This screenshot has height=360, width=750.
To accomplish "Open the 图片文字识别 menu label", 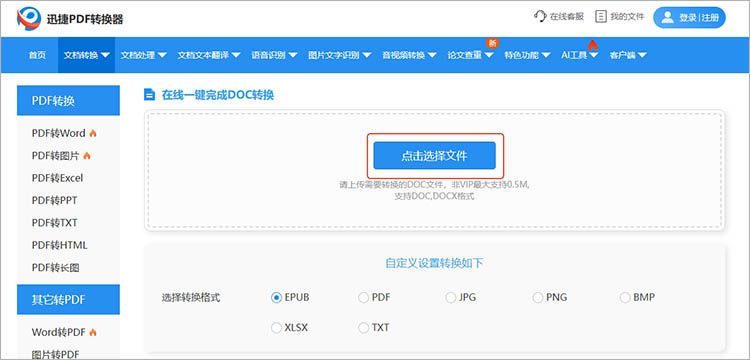I will click(334, 55).
